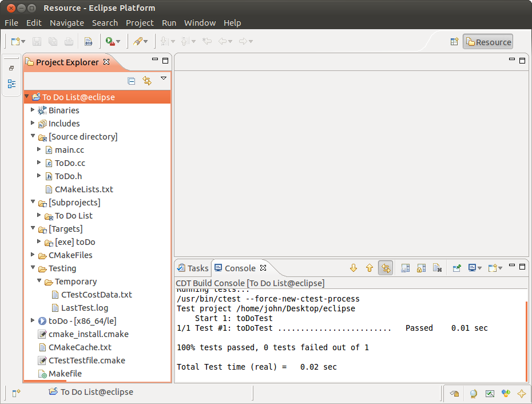
Task: Click the Save All toolbar icon
Action: (53, 41)
